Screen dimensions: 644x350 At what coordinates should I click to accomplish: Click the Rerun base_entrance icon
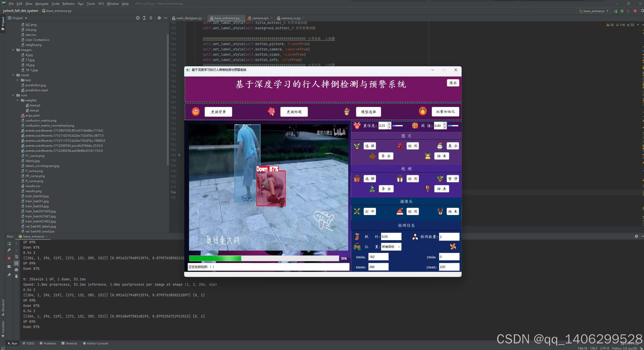(9, 244)
